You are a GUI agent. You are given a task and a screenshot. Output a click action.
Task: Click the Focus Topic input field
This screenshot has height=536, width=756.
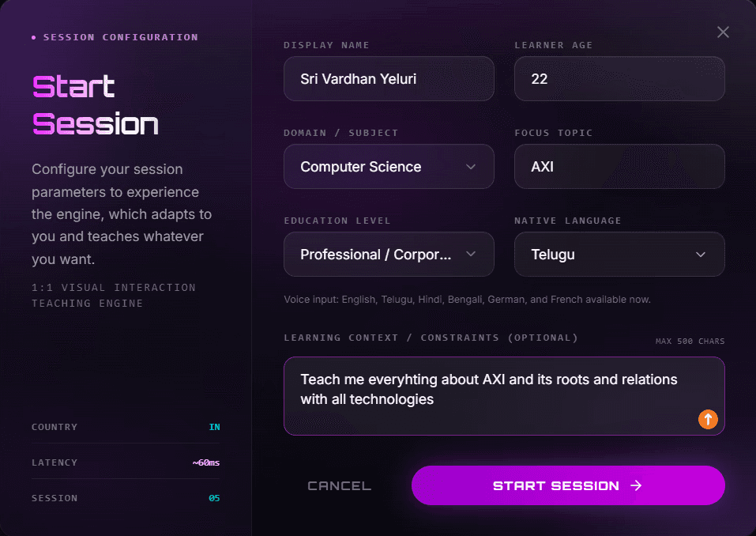[619, 167]
